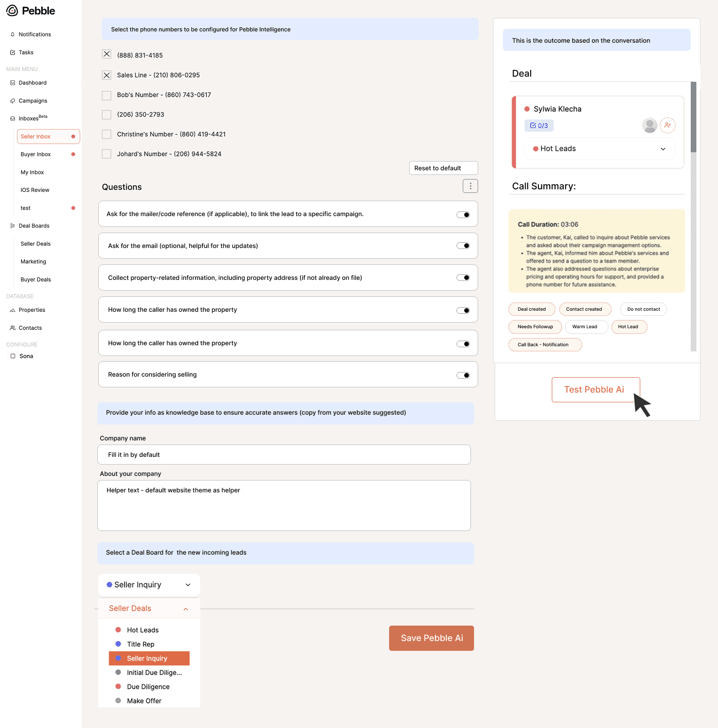Select Hot Leads in deal board list
The width and height of the screenshot is (718, 728).
pyautogui.click(x=143, y=630)
